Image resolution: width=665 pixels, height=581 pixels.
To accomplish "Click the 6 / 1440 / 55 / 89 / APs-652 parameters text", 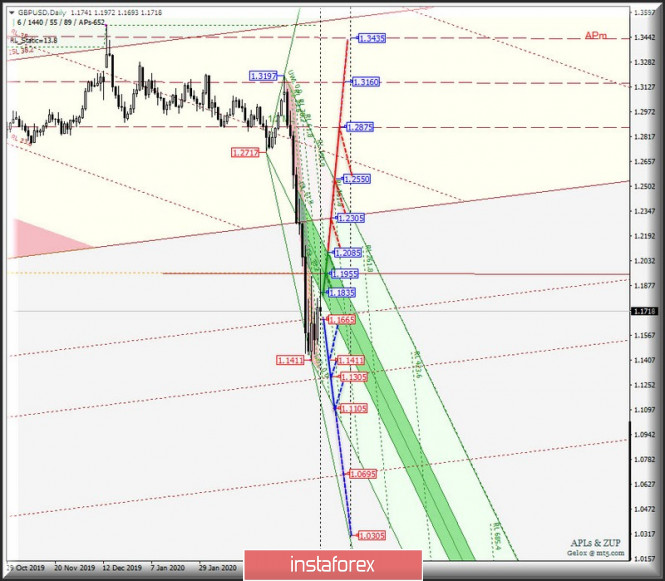I will click(61, 22).
